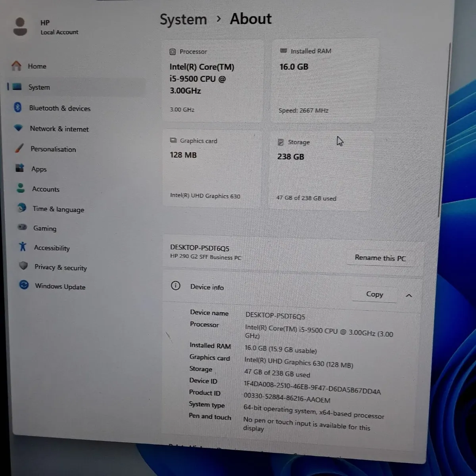Click the HP user account avatar icon
This screenshot has height=476, width=476.
tap(20, 27)
